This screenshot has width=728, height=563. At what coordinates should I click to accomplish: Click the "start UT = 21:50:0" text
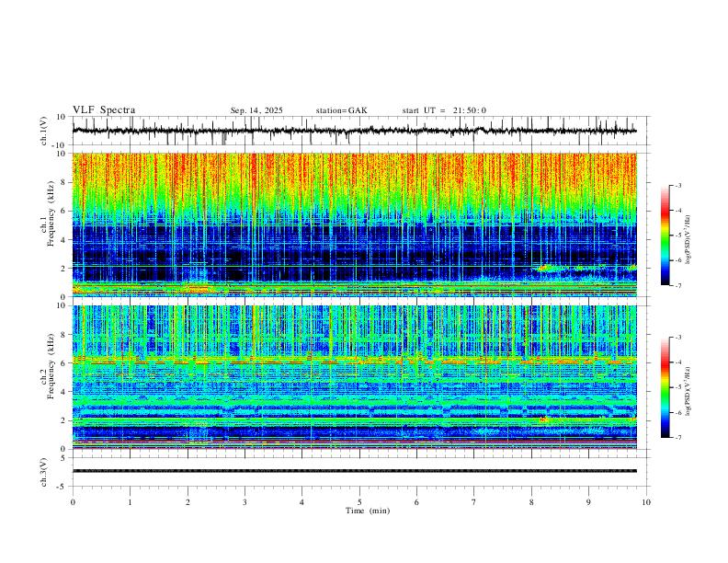pyautogui.click(x=444, y=110)
